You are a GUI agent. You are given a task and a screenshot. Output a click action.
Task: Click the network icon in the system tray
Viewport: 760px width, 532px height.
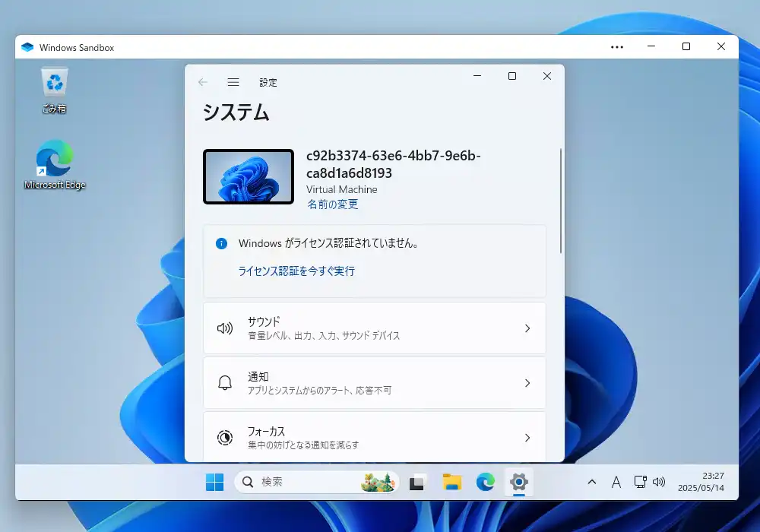tap(640, 482)
